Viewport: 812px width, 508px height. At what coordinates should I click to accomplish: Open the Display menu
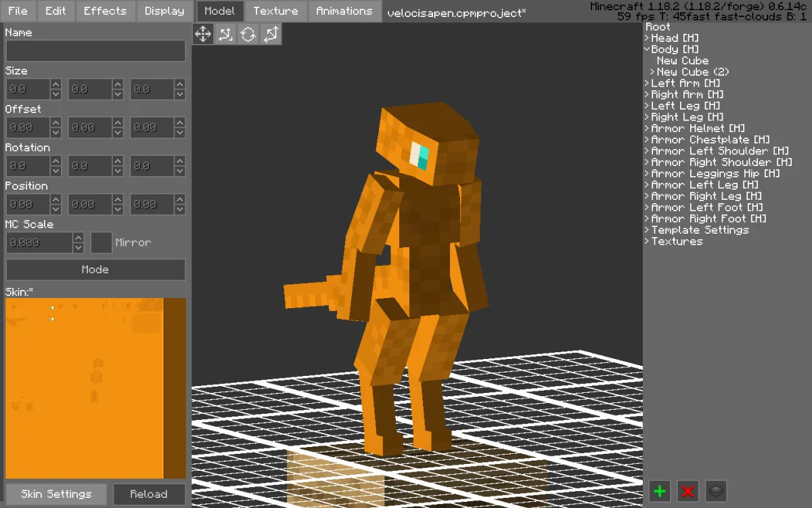pos(164,11)
